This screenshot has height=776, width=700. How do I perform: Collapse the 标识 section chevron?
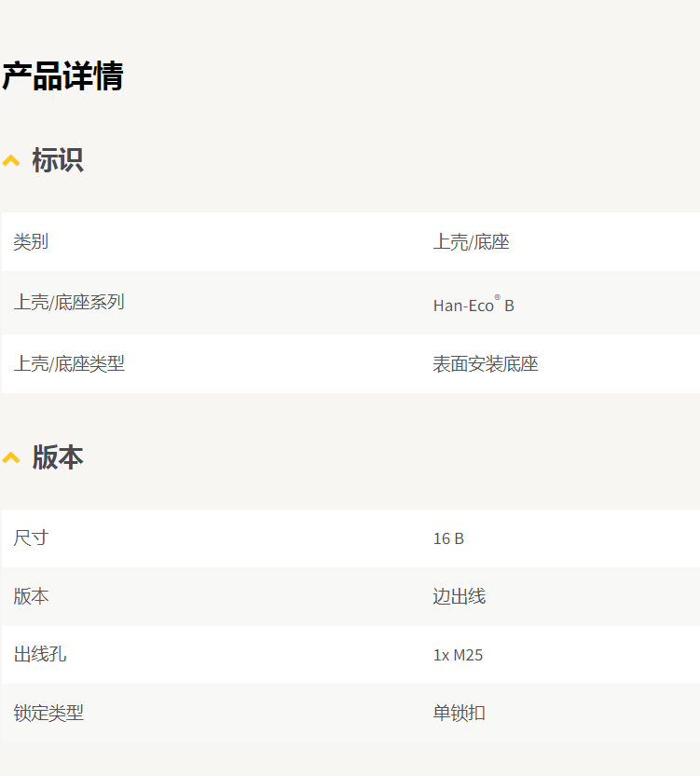pos(11,160)
